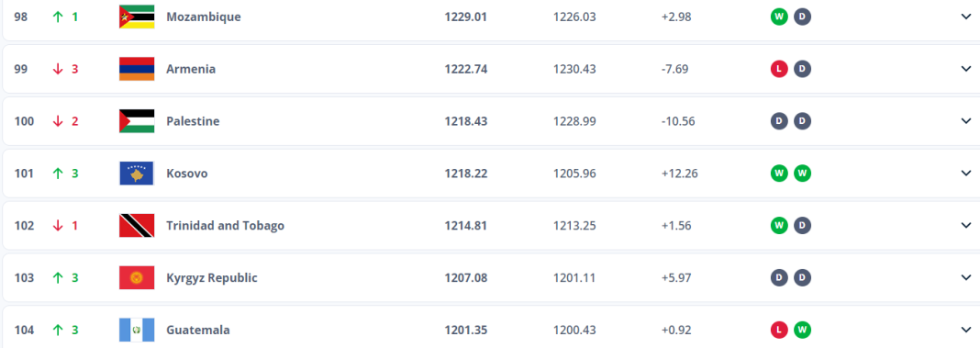
Task: Open Kyrgyz Republic details with chevron
Action: coord(965,277)
